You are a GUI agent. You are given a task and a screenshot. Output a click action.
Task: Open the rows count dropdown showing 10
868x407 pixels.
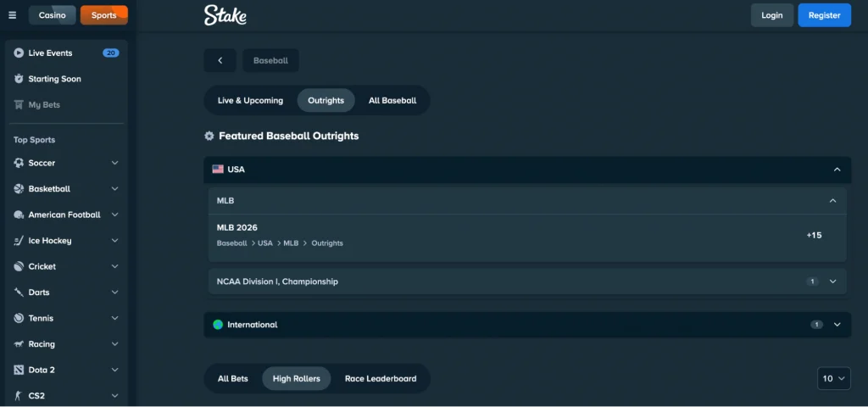coord(833,378)
